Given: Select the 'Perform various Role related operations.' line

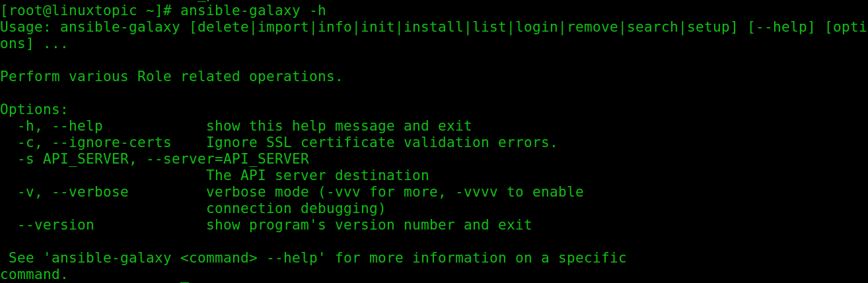Looking at the screenshot, I should click(172, 77).
